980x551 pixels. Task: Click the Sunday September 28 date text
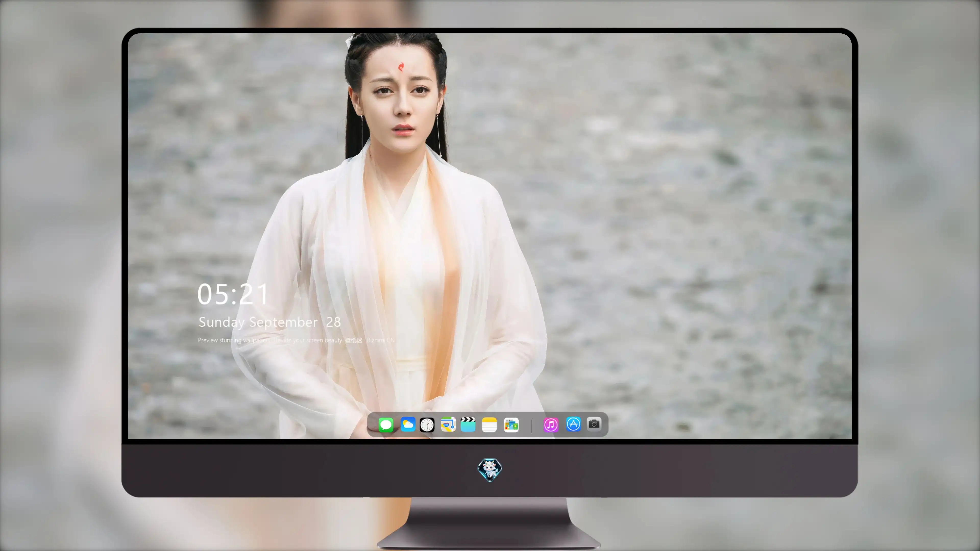(270, 322)
